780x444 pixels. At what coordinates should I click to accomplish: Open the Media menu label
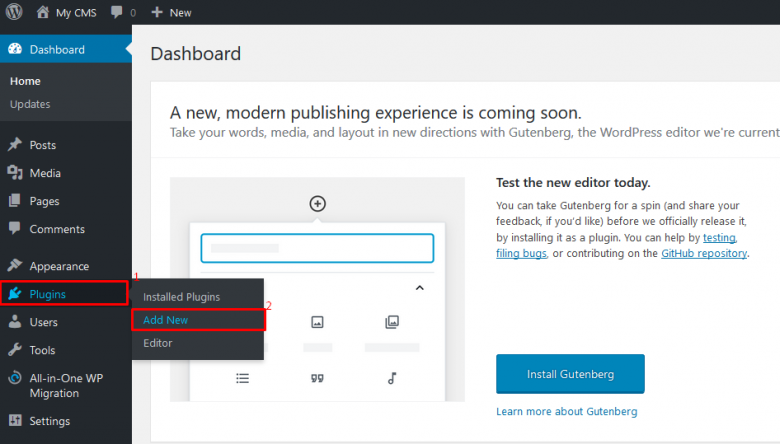pyautogui.click(x=45, y=173)
